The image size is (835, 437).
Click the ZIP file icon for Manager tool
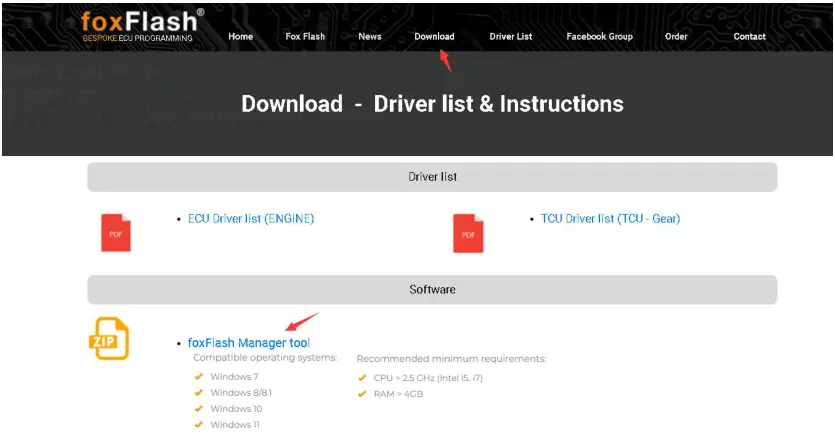pos(109,338)
